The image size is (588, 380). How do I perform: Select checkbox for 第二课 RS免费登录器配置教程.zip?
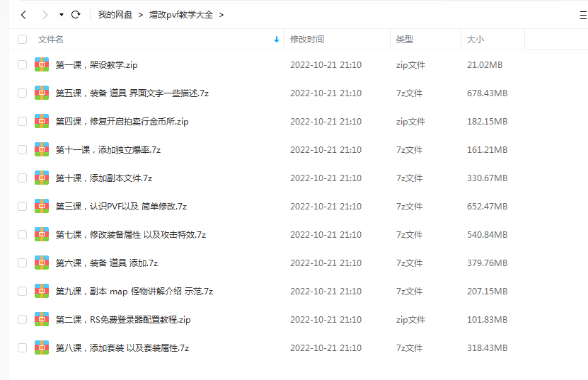23,319
